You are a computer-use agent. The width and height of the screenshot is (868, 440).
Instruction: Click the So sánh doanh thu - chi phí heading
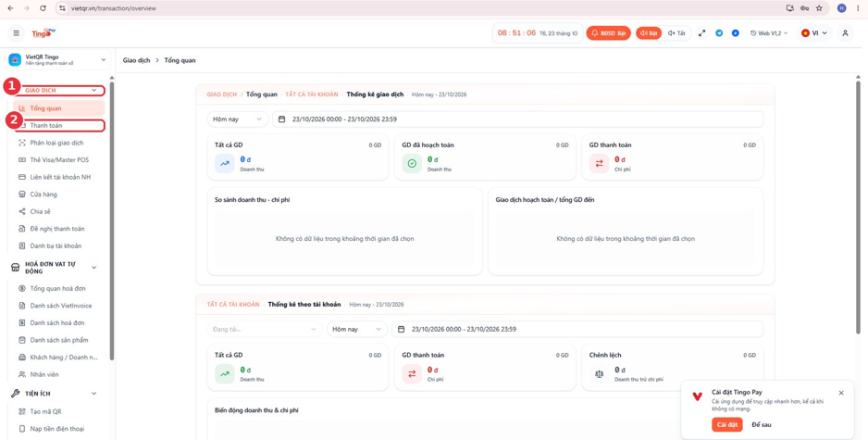click(x=253, y=200)
